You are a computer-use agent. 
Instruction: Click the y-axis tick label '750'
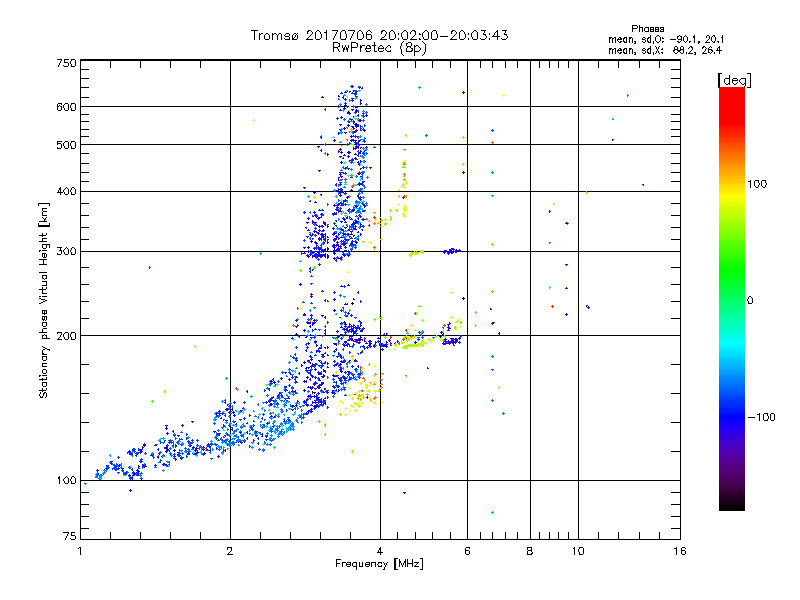pos(66,63)
